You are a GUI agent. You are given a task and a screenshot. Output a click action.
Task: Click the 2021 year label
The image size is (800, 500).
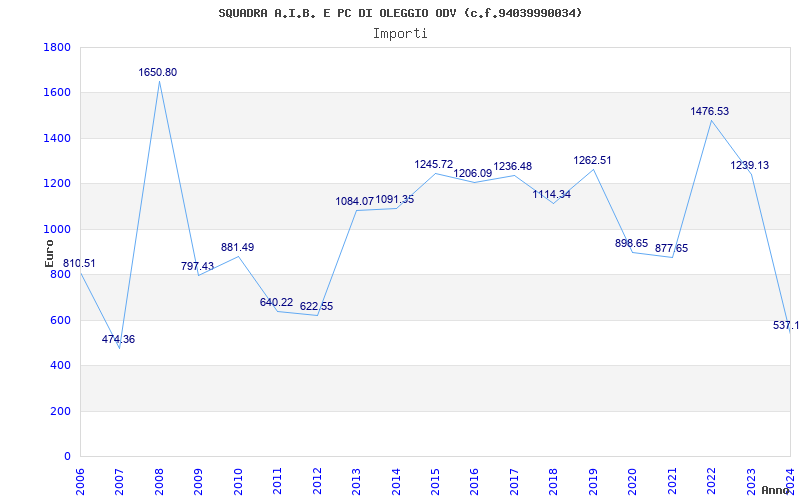click(671, 480)
